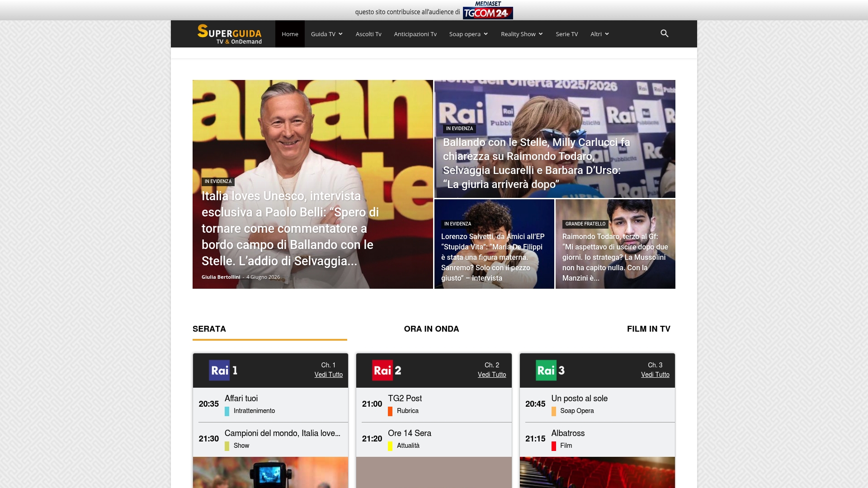
Task: Open the Lorenzo Salvetti interview headline
Action: click(493, 257)
